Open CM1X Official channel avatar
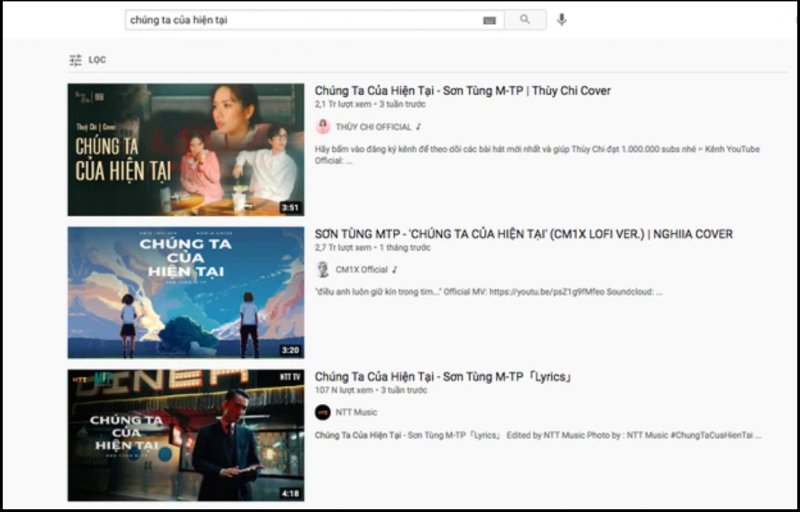The image size is (800, 512). coord(322,269)
